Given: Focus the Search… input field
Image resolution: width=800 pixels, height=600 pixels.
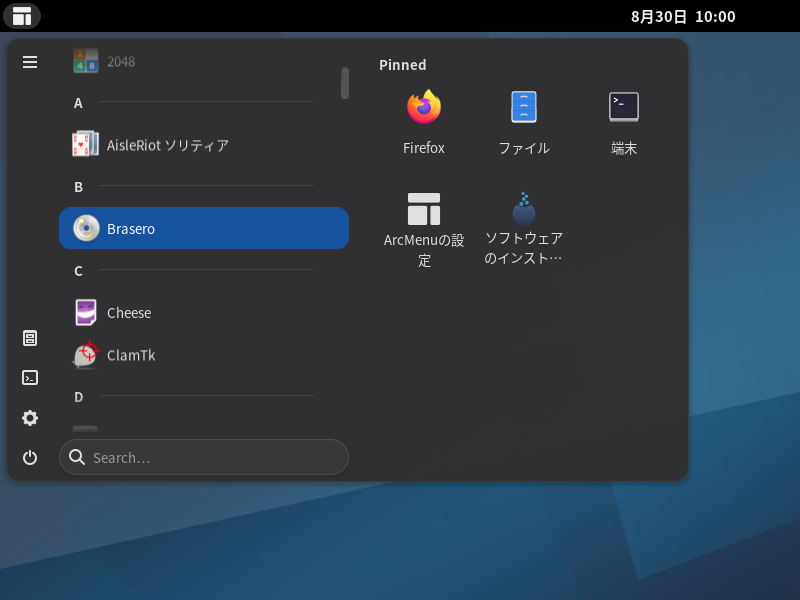Looking at the screenshot, I should [204, 457].
